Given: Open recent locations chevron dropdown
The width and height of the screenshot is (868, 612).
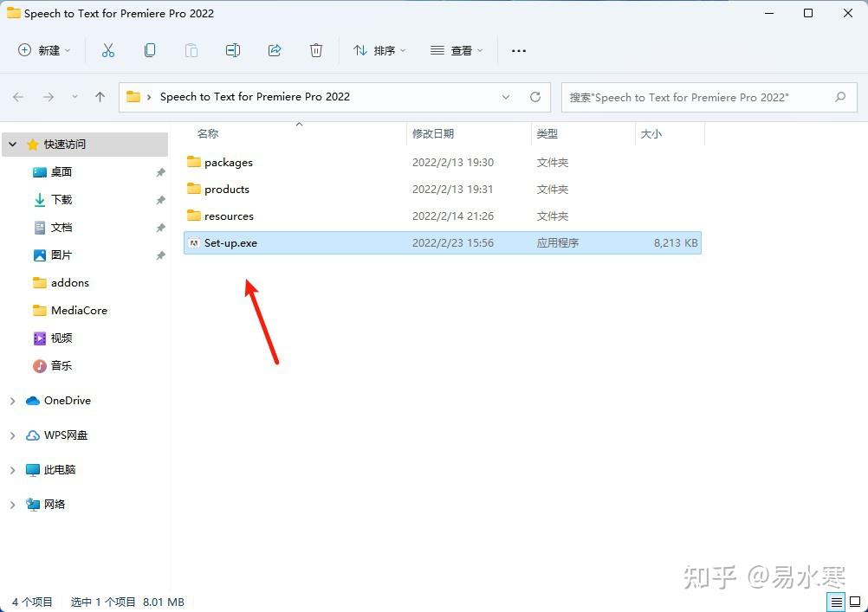Looking at the screenshot, I should (x=74, y=97).
